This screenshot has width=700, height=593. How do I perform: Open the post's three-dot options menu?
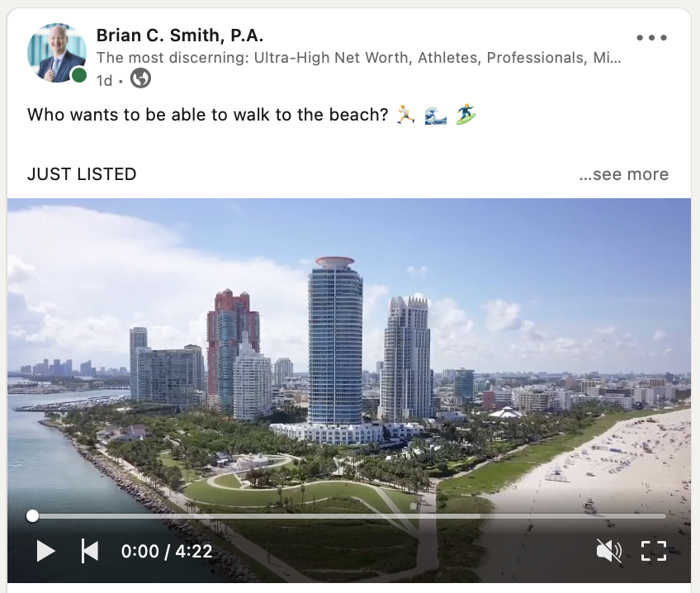coord(651,37)
